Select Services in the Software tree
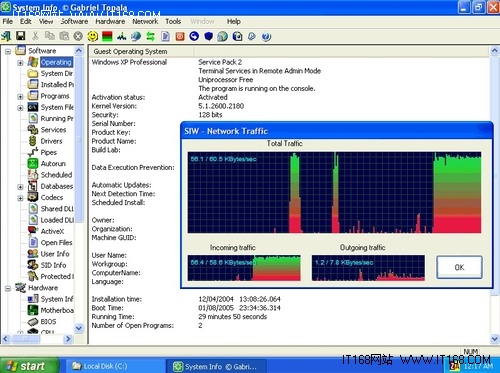500x373 pixels. pos(53,130)
